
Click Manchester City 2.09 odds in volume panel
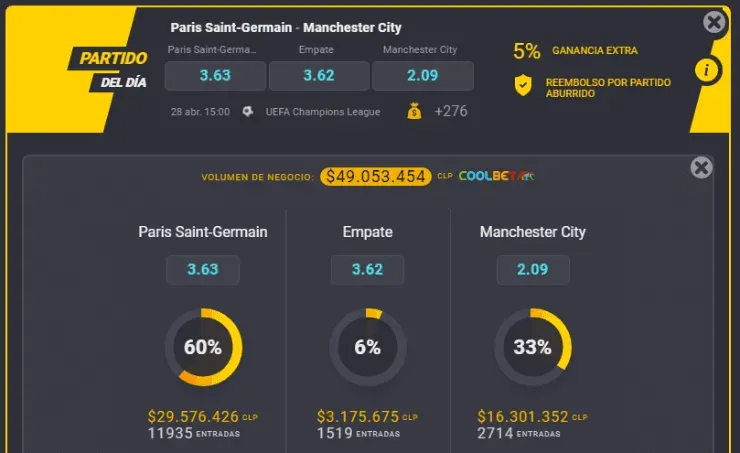click(533, 269)
